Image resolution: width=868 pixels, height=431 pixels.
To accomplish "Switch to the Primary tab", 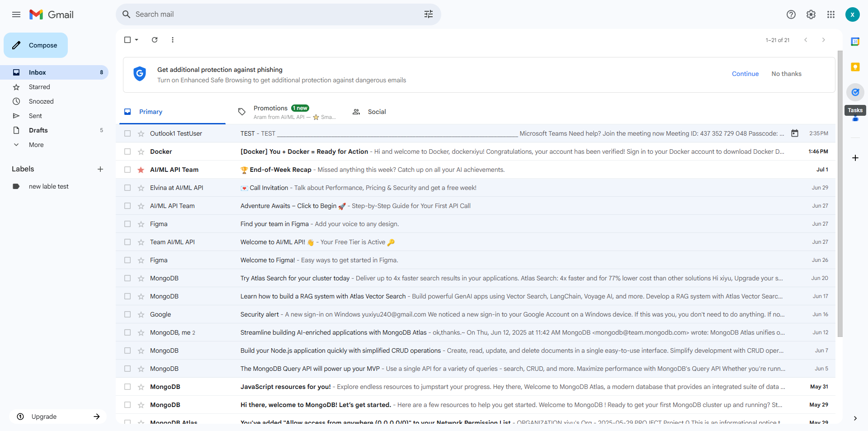I will coord(172,112).
